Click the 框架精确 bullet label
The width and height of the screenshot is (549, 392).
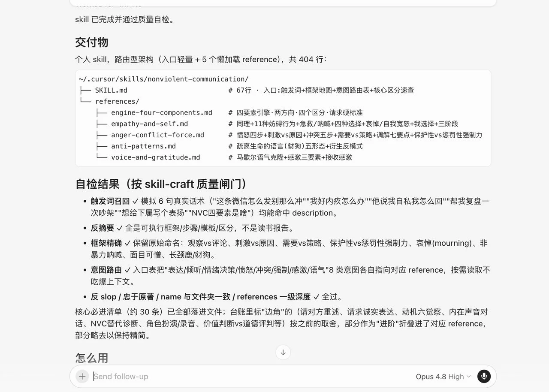pos(106,243)
